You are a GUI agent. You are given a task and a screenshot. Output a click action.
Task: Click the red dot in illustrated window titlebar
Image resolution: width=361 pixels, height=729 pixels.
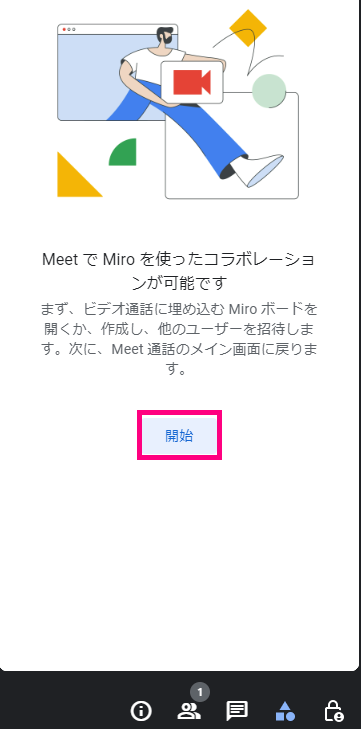[64, 29]
